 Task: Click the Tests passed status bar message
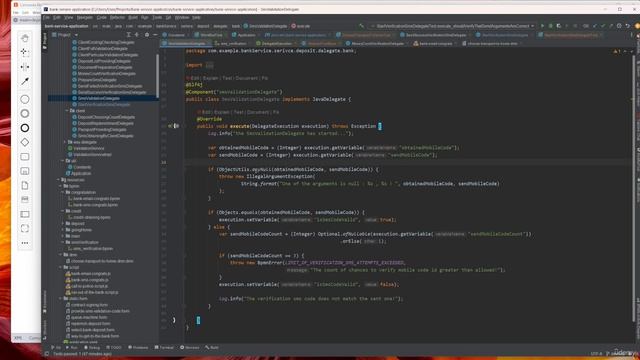point(82,354)
